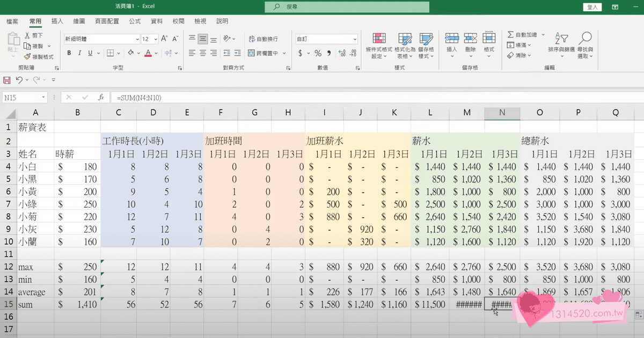The image size is (644, 338).
Task: Toggle Bold formatting
Action: point(69,53)
